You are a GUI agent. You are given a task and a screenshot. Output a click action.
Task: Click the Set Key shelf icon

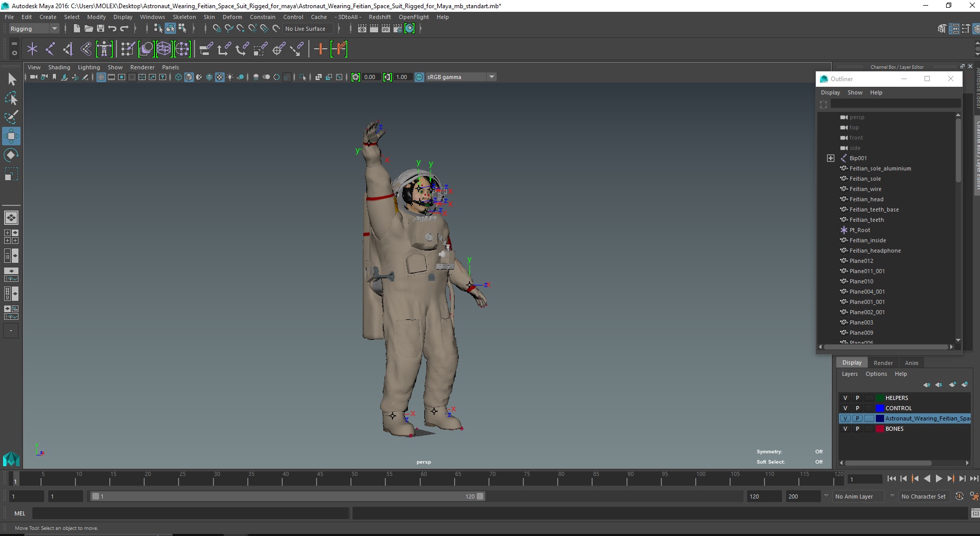(321, 49)
